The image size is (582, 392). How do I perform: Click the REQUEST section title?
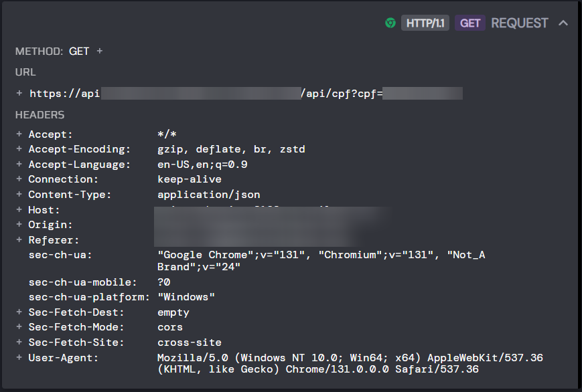point(519,23)
